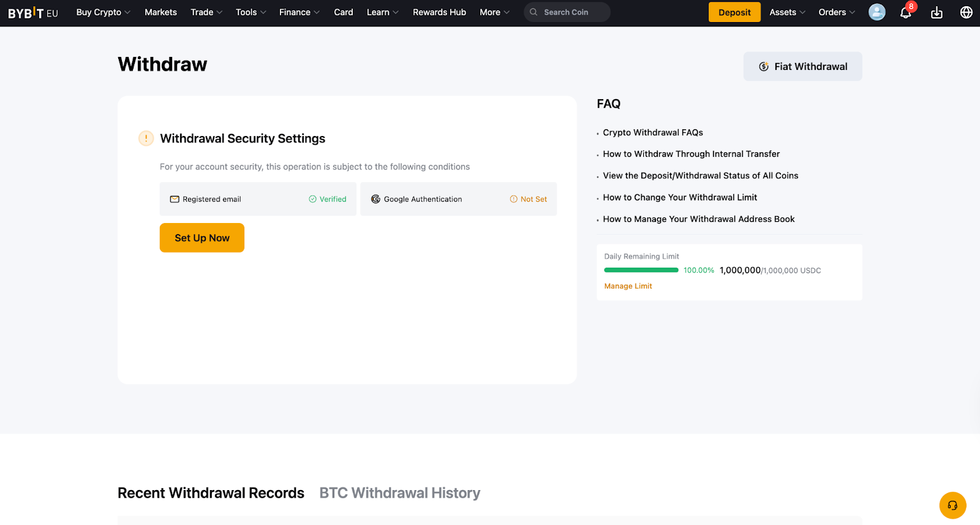
Task: Click the Bybit EU logo
Action: 33,12
